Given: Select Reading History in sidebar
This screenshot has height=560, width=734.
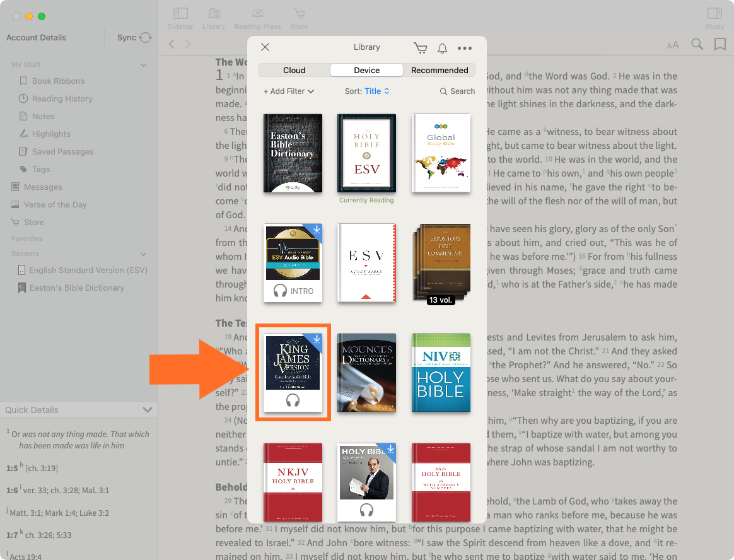Looking at the screenshot, I should [x=62, y=98].
